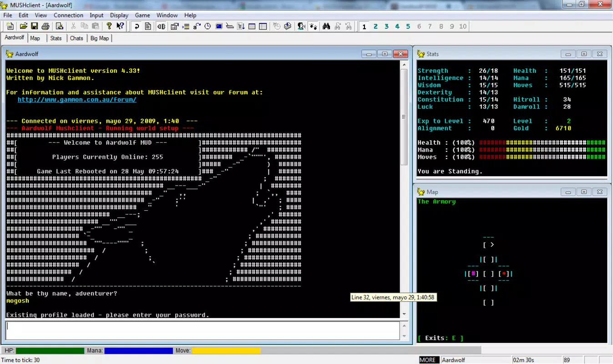Click the yellow question mark help icon
The width and height of the screenshot is (613, 364).
click(109, 26)
